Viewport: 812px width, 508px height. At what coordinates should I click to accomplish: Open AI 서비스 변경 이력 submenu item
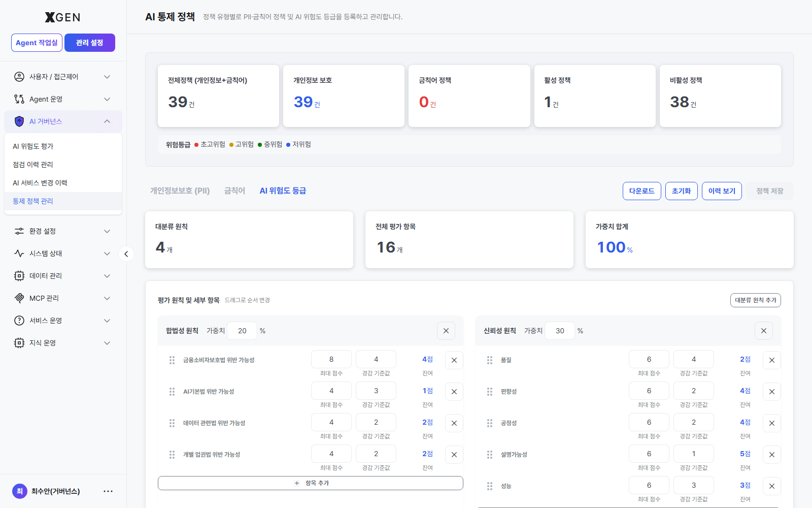point(63,183)
